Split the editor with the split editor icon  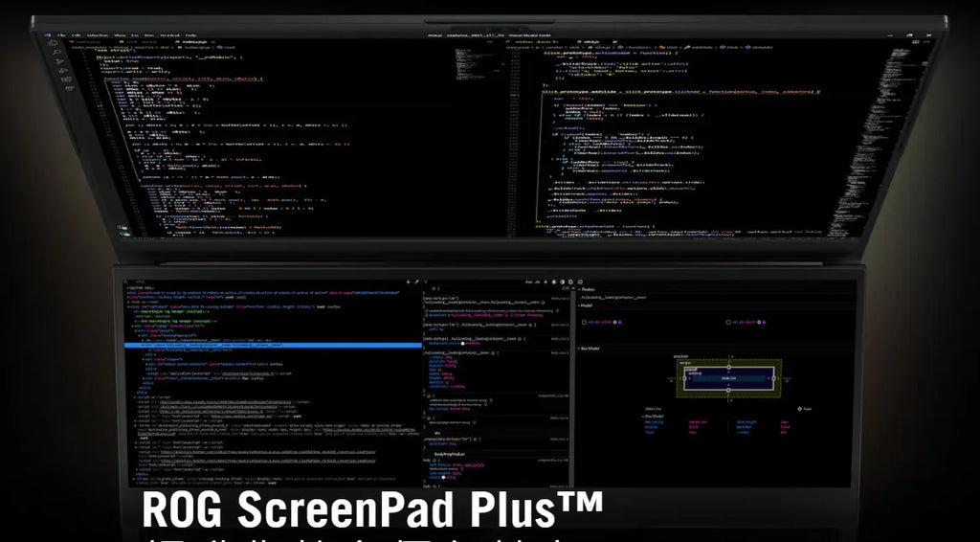tap(916, 42)
